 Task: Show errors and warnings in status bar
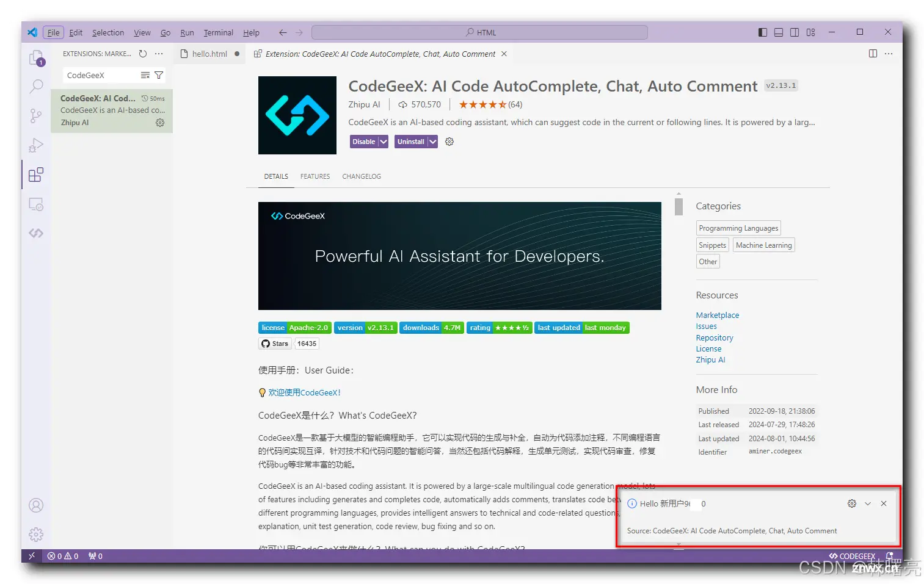(x=63, y=556)
